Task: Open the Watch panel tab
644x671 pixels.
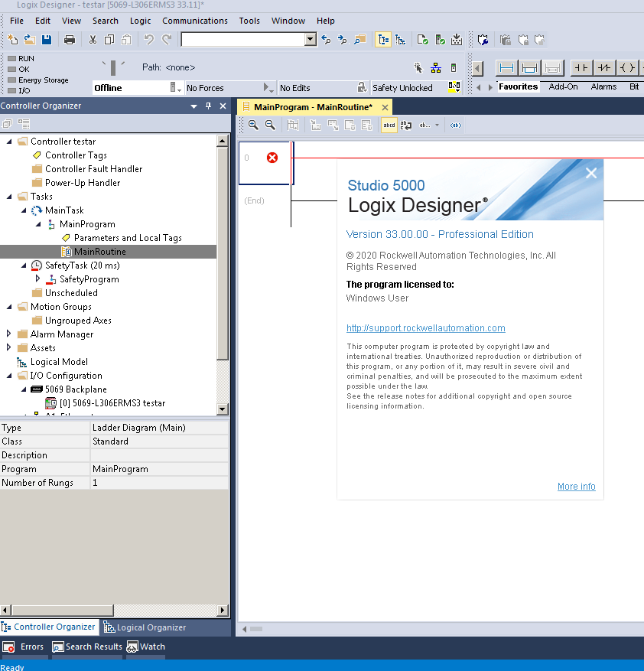Action: 146,647
